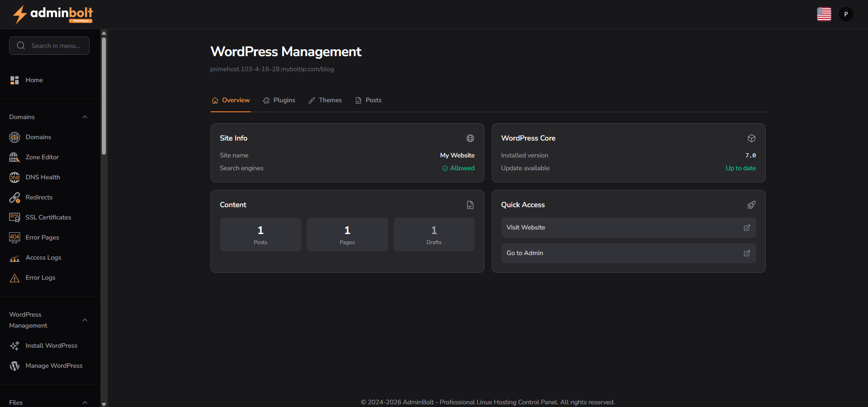Open SSL Certificates page
The width and height of the screenshot is (868, 407).
point(49,218)
